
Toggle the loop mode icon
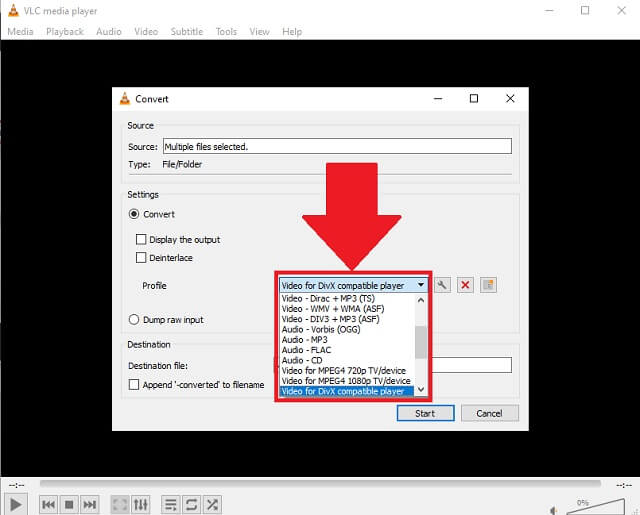click(x=191, y=505)
